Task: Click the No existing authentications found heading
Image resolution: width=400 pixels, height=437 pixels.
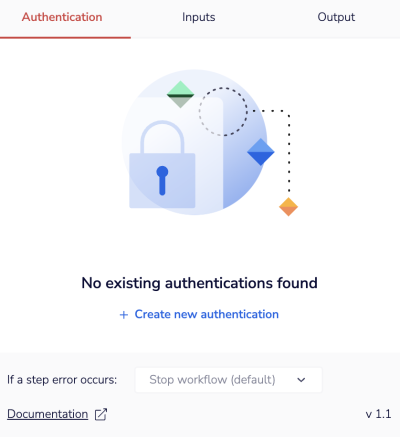Action: [x=199, y=283]
